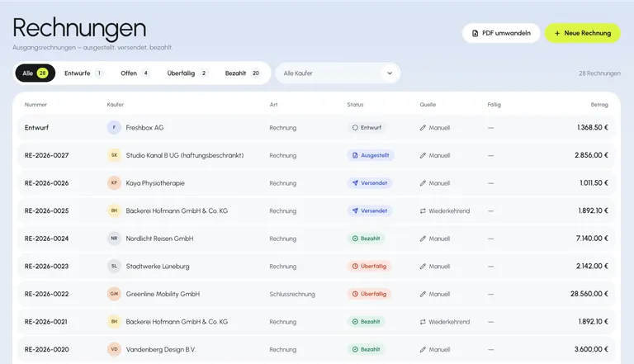Click the PDF umwandeln button
The height and width of the screenshot is (364, 634).
point(501,33)
